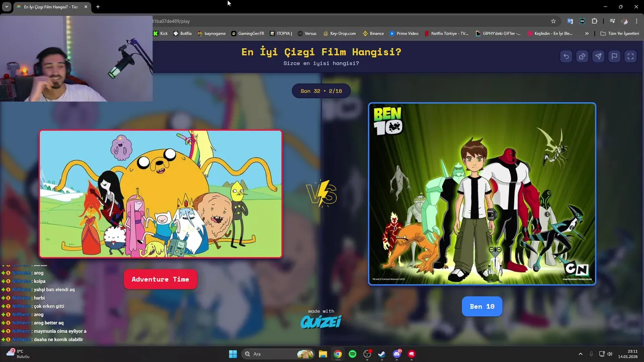Enter fullscreen with the expand icon
Image resolution: width=644 pixels, height=362 pixels.
(630, 56)
